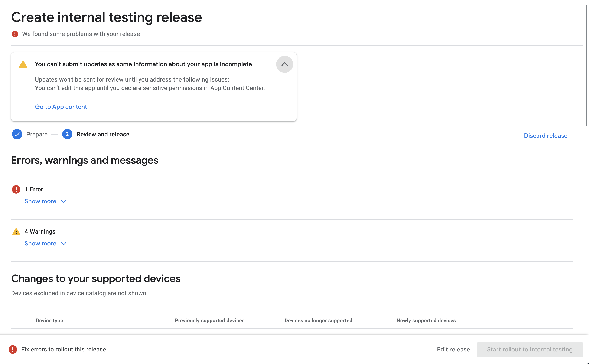Click Go to App content link
The width and height of the screenshot is (589, 364).
[61, 106]
